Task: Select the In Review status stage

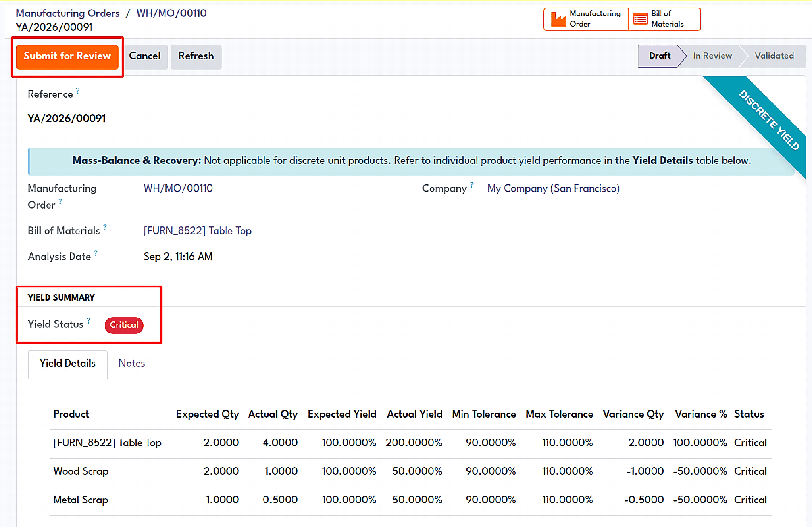Action: tap(712, 56)
